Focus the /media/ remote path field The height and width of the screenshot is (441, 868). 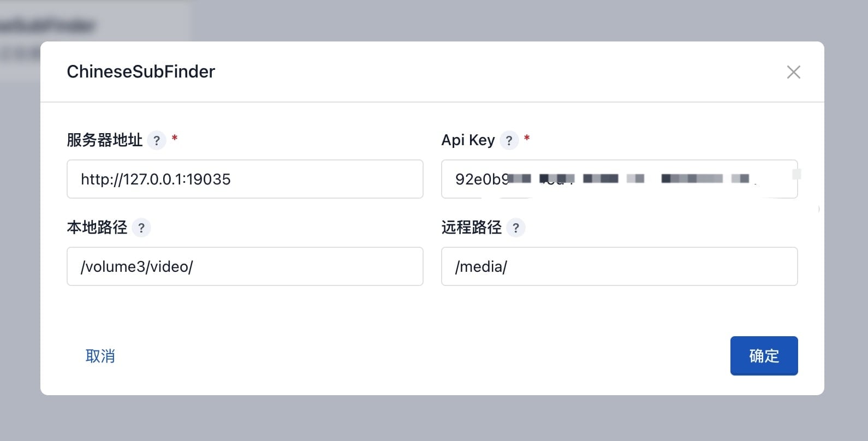coord(620,266)
